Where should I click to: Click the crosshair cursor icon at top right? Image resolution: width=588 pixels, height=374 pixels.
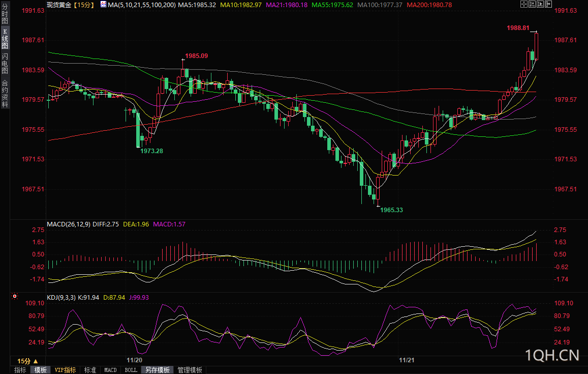pos(524,5)
